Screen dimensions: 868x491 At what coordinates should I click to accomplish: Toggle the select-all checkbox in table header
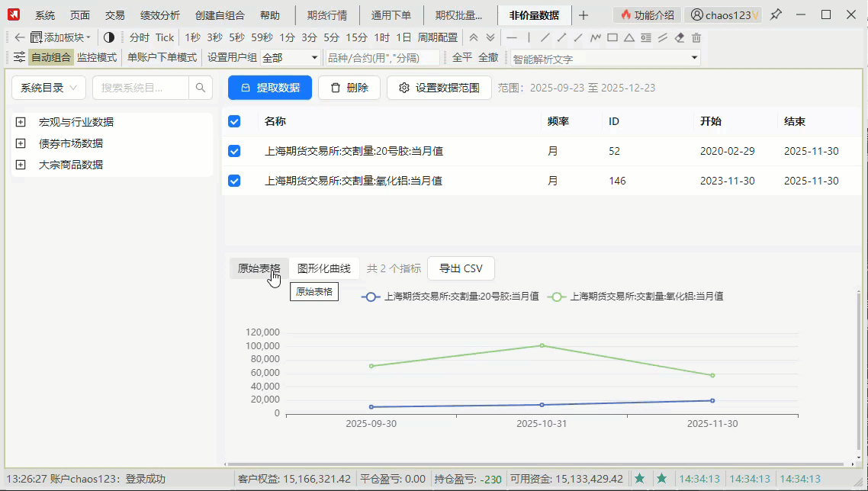(234, 121)
